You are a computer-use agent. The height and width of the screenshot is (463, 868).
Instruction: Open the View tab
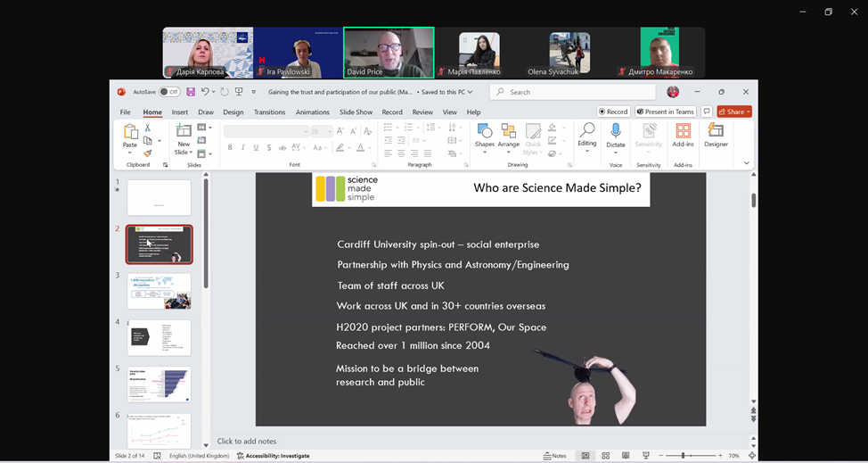point(449,112)
